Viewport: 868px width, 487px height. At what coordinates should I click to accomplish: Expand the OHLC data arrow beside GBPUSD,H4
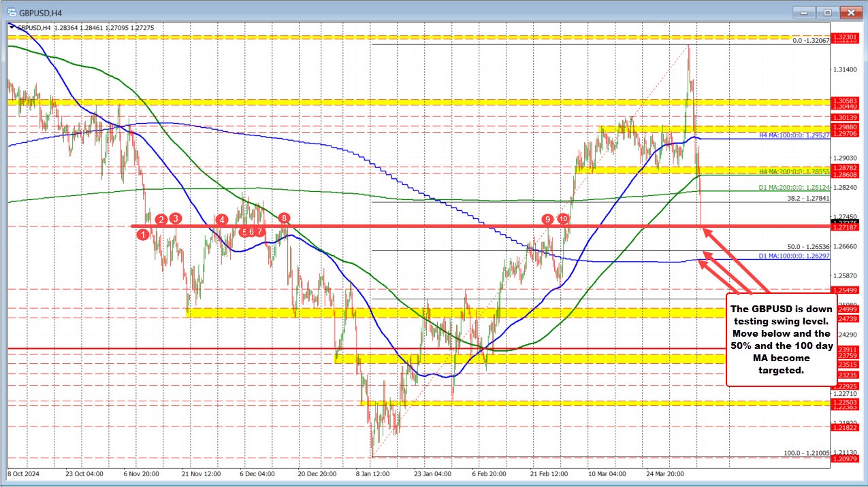click(11, 28)
